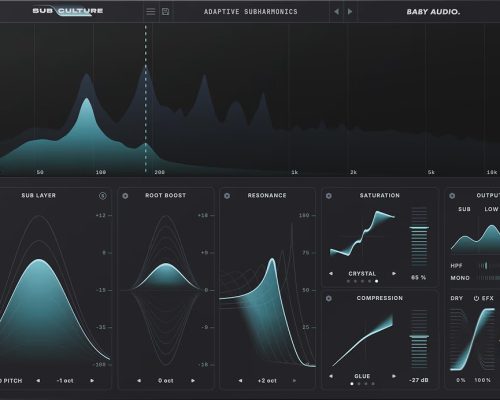The height and width of the screenshot is (400, 500).
Task: Click the Root Boost 0 oct value
Action: point(166,380)
